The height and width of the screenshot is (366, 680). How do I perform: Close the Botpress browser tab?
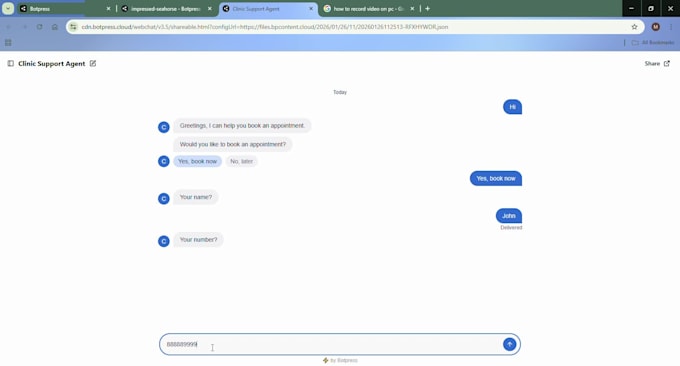coord(108,9)
